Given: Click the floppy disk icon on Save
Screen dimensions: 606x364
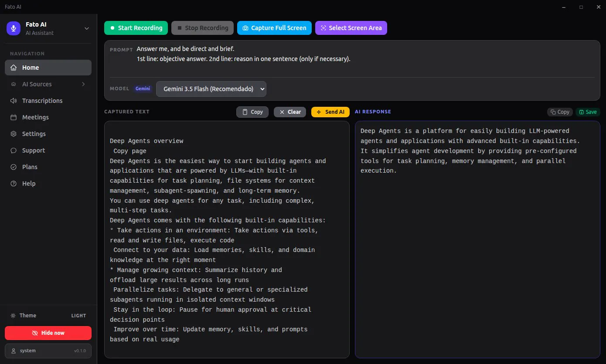Looking at the screenshot, I should 582,112.
